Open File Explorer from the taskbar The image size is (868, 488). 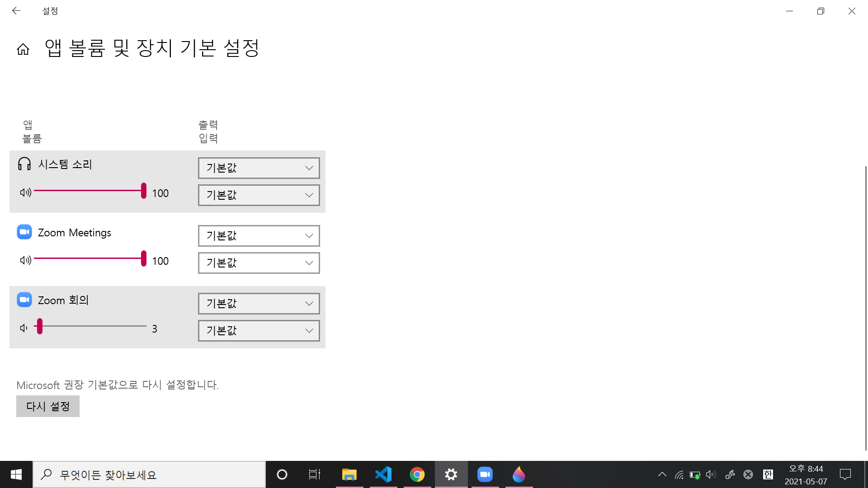tap(349, 474)
